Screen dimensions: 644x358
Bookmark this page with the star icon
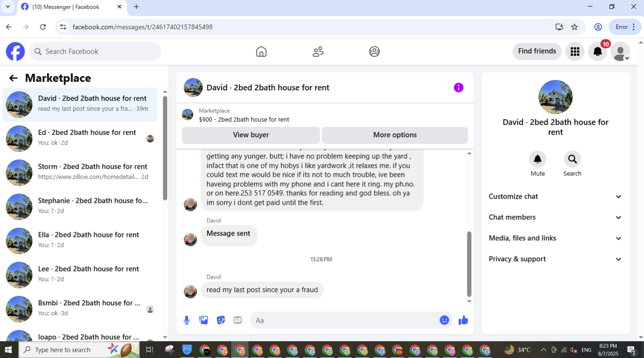(575, 27)
